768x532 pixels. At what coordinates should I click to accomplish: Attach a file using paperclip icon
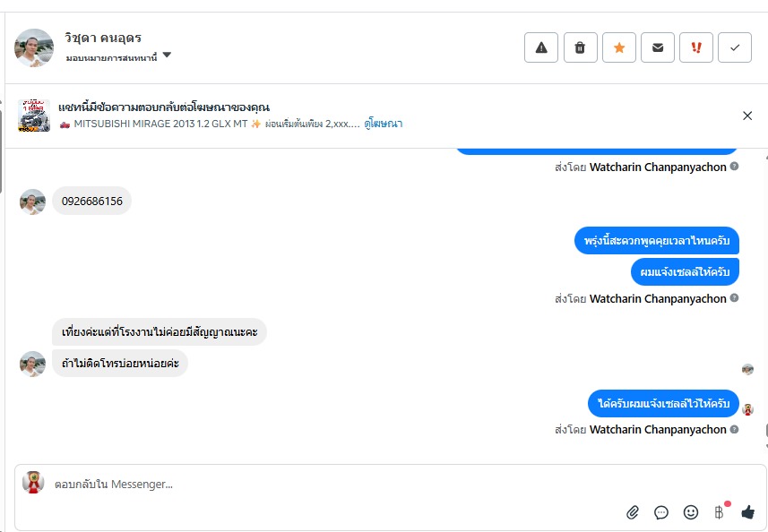tap(633, 512)
